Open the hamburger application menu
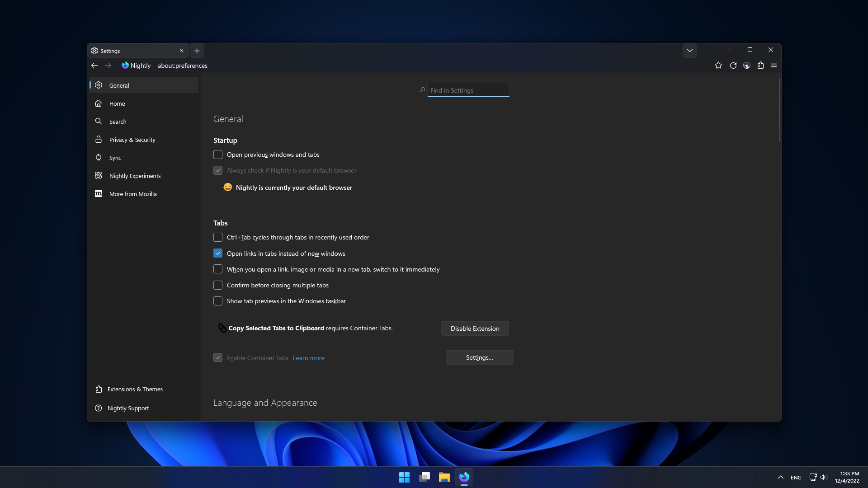868x488 pixels. coord(774,66)
